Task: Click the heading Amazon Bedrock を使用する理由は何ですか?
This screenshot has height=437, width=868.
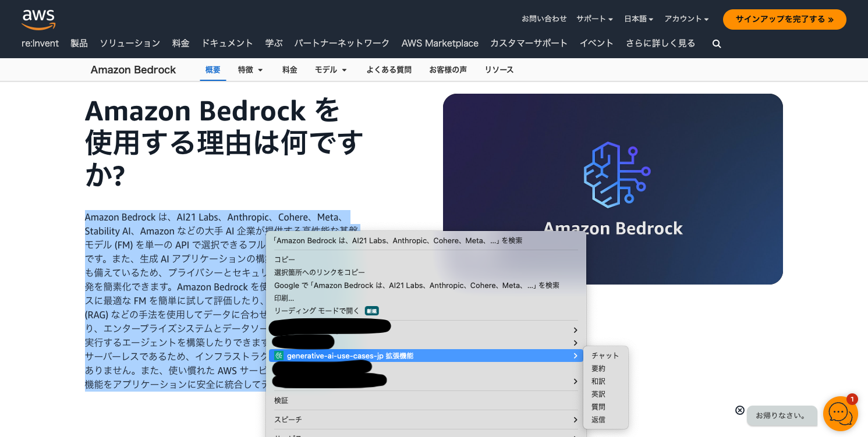Action: [224, 143]
